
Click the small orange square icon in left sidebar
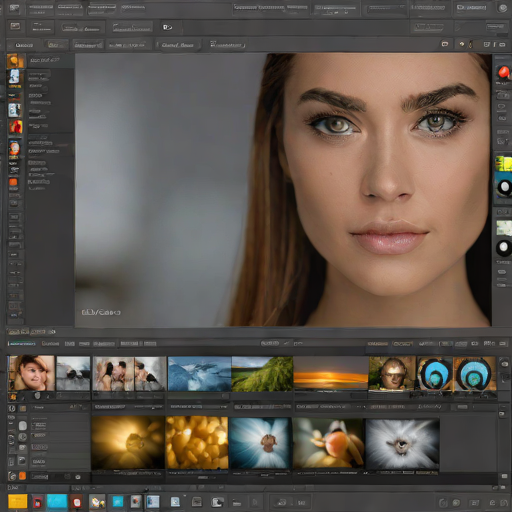13,182
